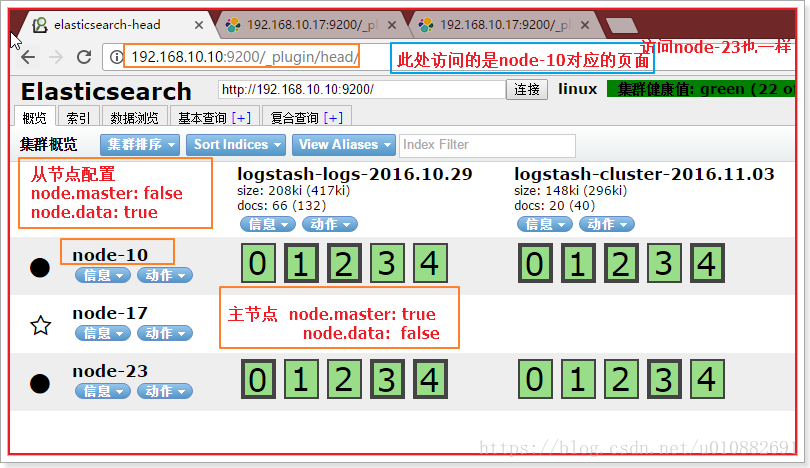Image resolution: width=810 pixels, height=468 pixels.
Task: Select shard 2 of logstash-cluster on node-10
Action: point(621,263)
